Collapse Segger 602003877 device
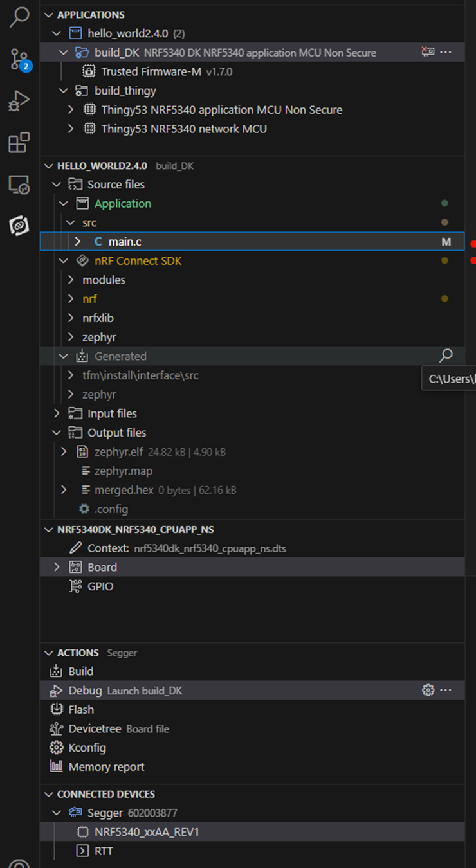This screenshot has height=868, width=476. 57,813
